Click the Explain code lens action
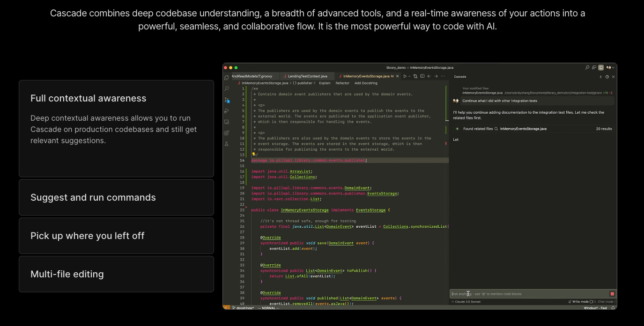This screenshot has width=644, height=326. coord(325,83)
